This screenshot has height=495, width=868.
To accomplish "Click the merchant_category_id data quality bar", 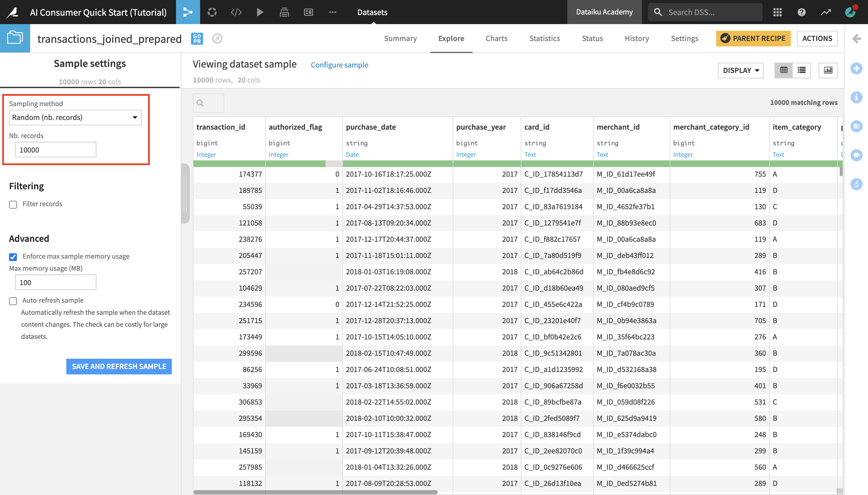I will click(x=719, y=164).
